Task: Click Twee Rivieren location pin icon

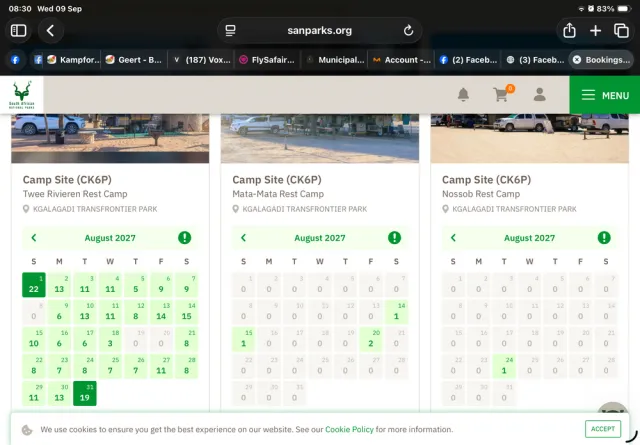Action: click(26, 209)
